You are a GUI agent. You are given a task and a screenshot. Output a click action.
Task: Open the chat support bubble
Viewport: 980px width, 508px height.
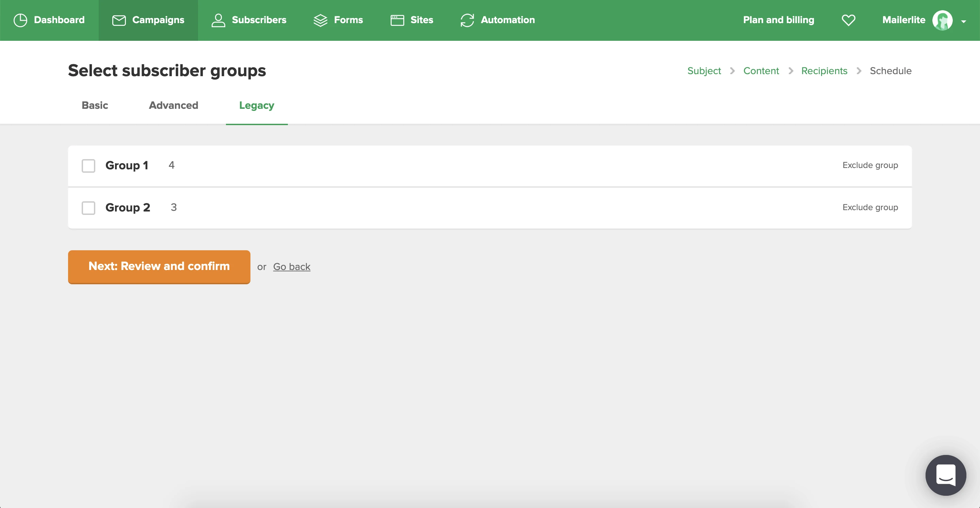click(x=945, y=475)
